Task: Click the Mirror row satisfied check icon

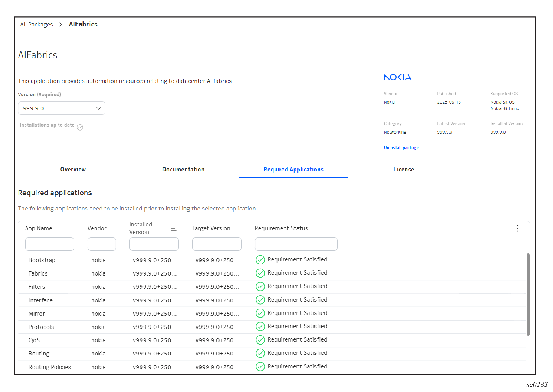Action: (x=260, y=313)
